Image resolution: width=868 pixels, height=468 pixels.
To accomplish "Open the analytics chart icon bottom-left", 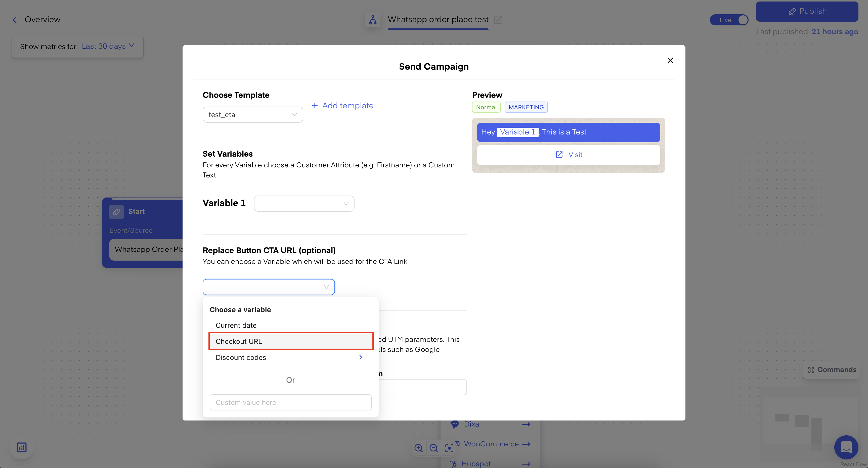I will click(x=22, y=447).
